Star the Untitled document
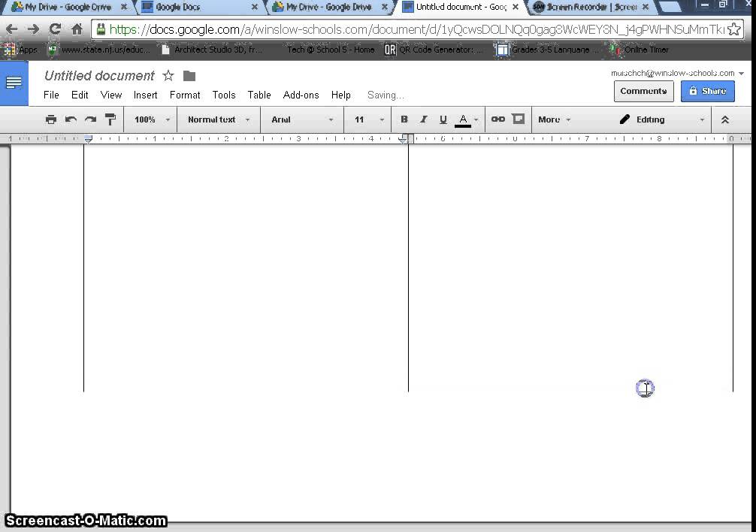 [168, 76]
